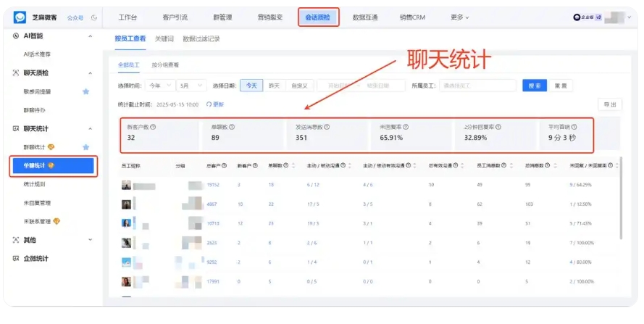Collapse the AI智能 sidebar section
This screenshot has width=644, height=324.
91,36
